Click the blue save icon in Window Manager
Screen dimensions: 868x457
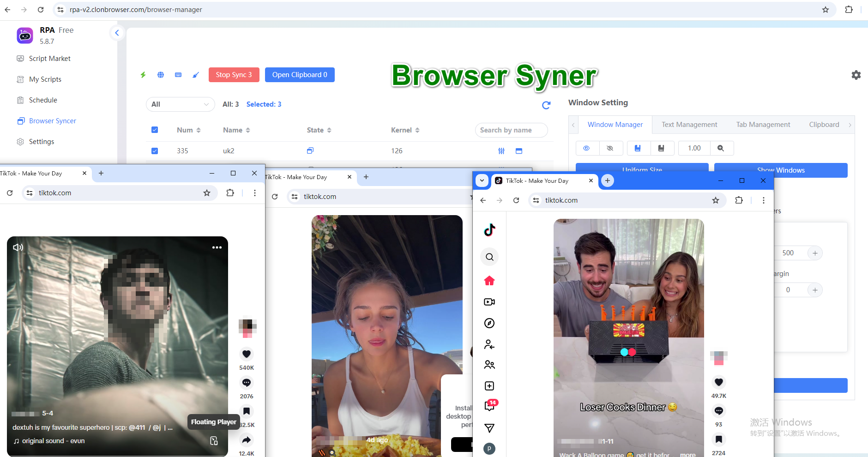(x=638, y=148)
